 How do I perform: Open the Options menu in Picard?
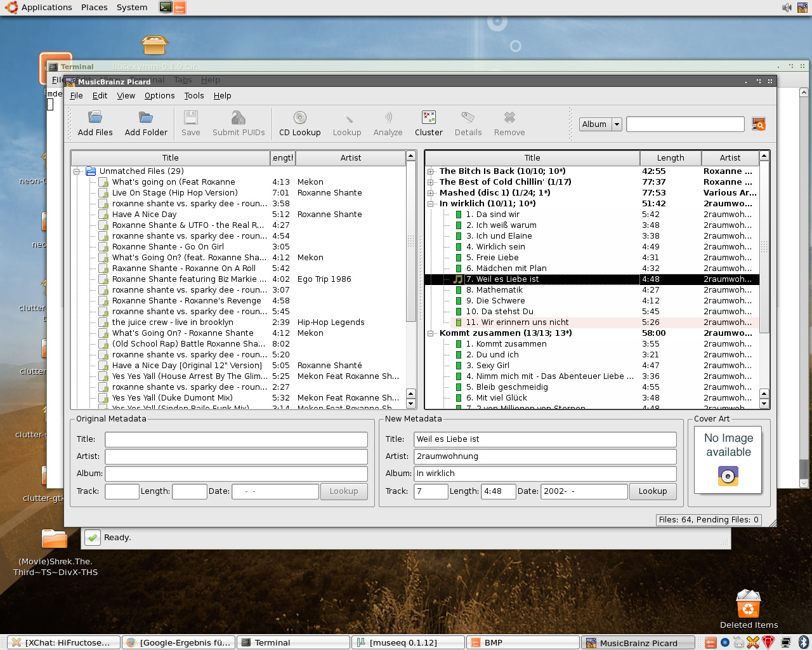pos(159,96)
